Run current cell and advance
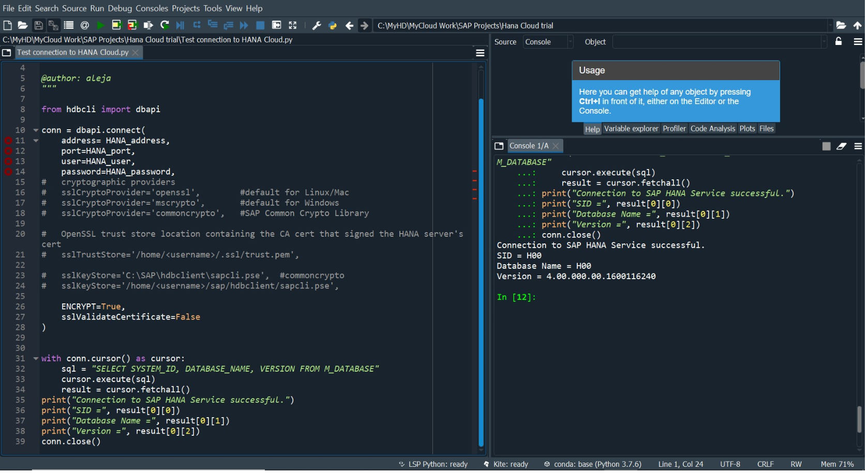Image resolution: width=868 pixels, height=473 pixels. click(132, 25)
